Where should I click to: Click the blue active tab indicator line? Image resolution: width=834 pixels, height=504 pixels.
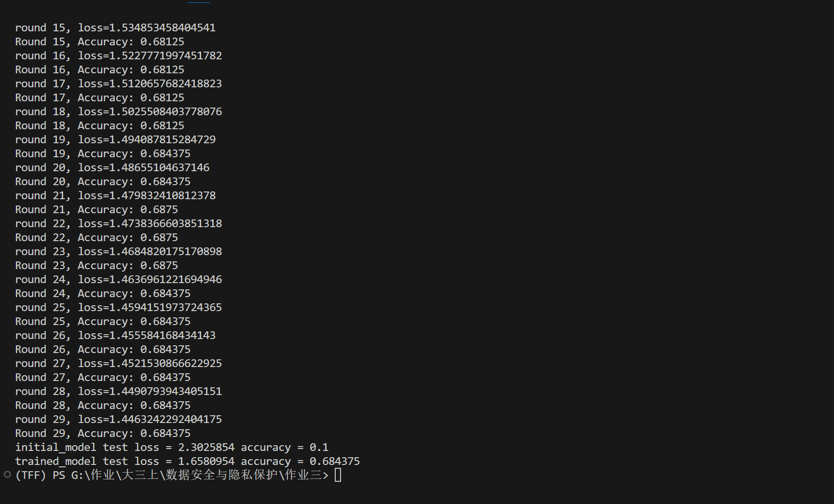(199, 2)
